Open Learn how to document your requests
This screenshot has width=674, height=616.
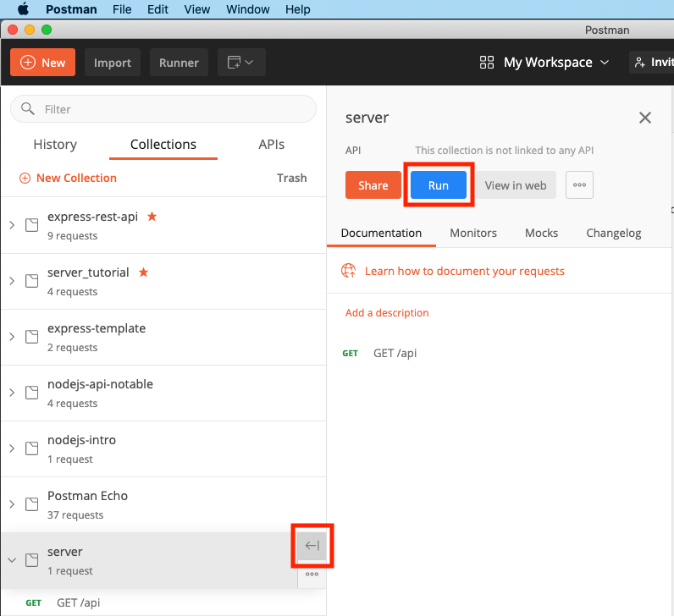click(465, 271)
